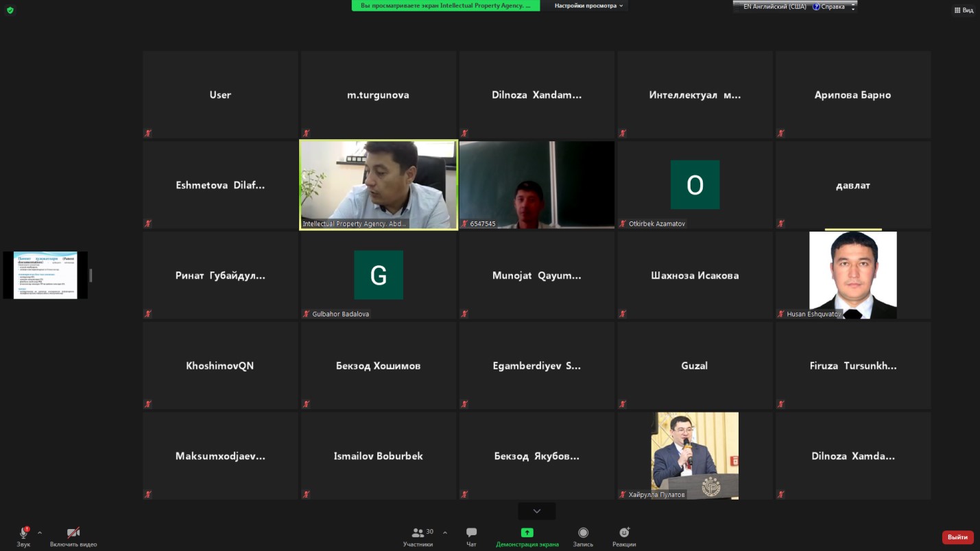The height and width of the screenshot is (551, 980).
Task: Click the Справка help icon in language bar
Action: coord(816,7)
